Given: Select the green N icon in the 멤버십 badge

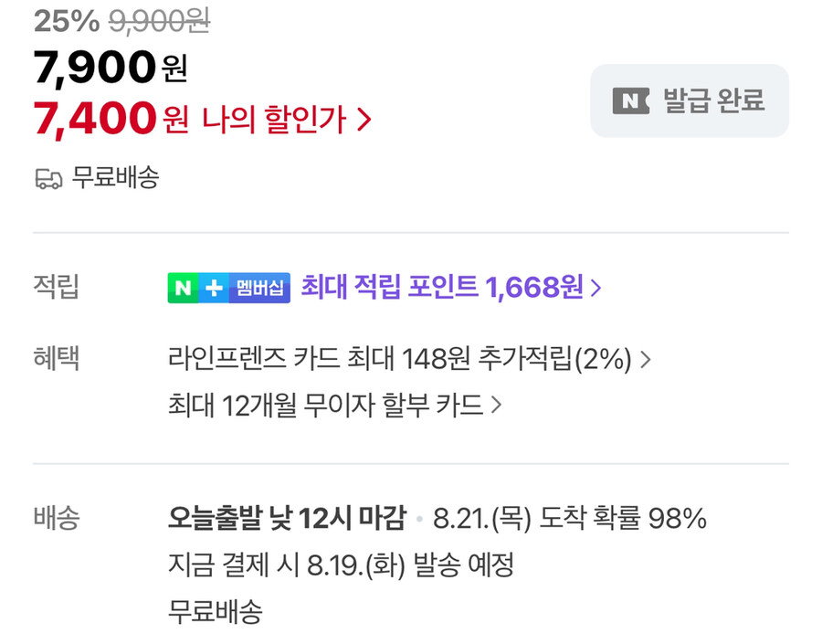Looking at the screenshot, I should (x=182, y=288).
